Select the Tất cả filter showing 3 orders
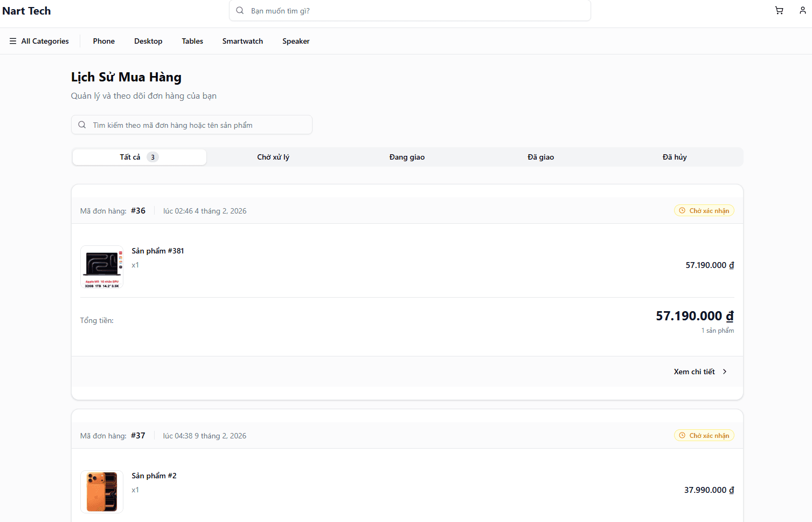The width and height of the screenshot is (812, 522). point(138,157)
